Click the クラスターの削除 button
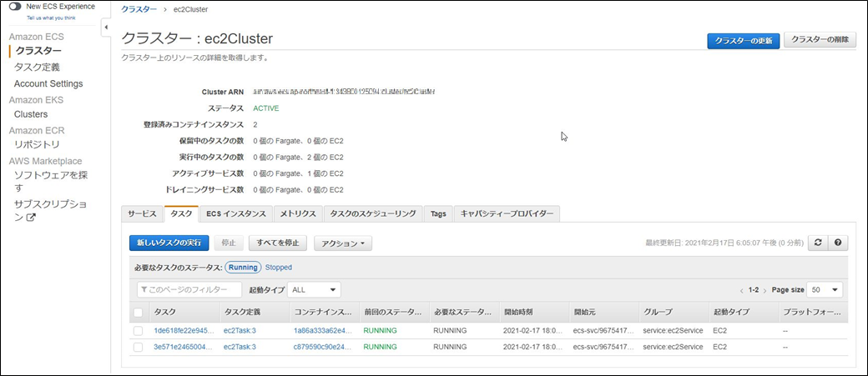The width and height of the screenshot is (868, 376). pos(820,40)
